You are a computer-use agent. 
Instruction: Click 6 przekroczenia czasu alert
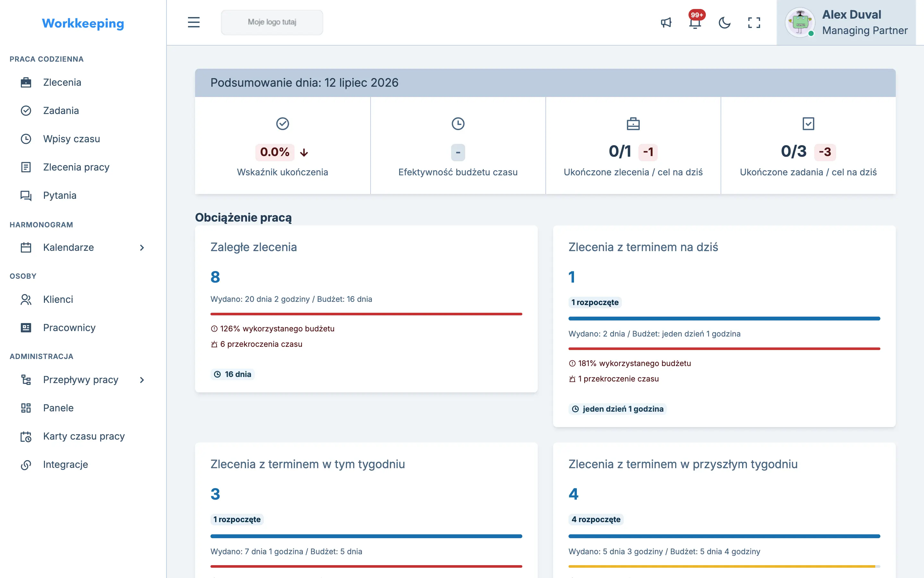(257, 344)
